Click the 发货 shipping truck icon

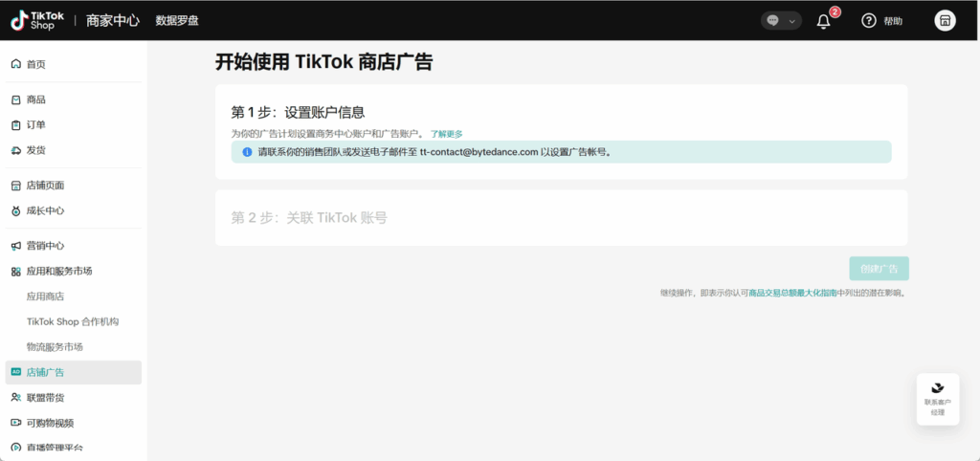pos(15,150)
